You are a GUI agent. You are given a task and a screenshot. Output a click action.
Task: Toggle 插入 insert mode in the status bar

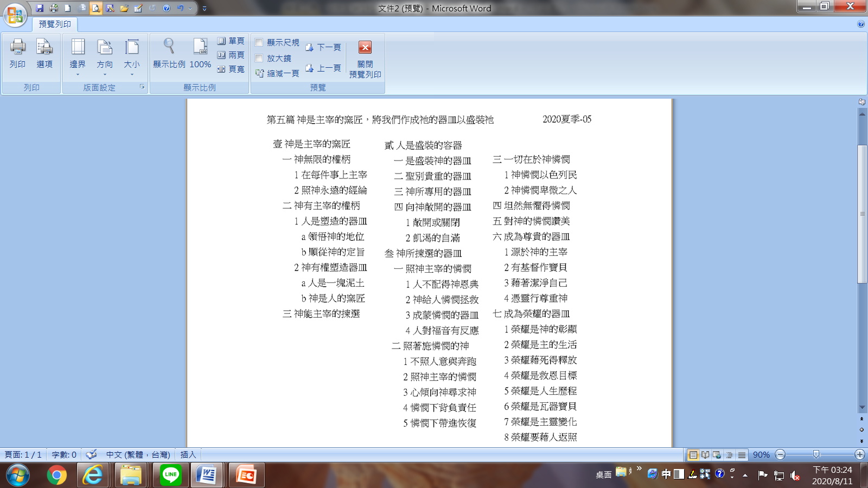point(188,454)
